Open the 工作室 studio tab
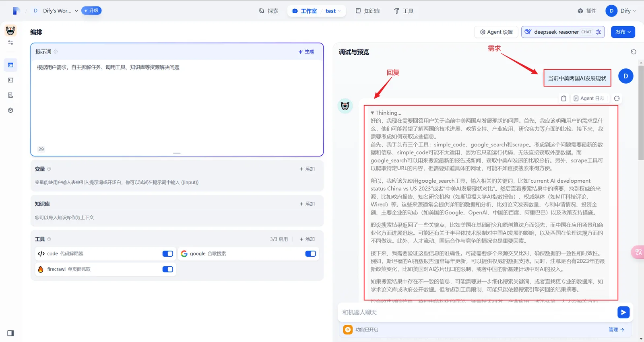The height and width of the screenshot is (342, 644). (x=304, y=11)
